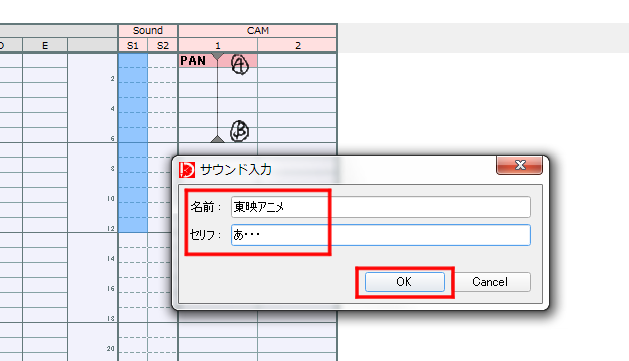Select the S2 column header
Screen dimensions: 629x361
[x=163, y=45]
